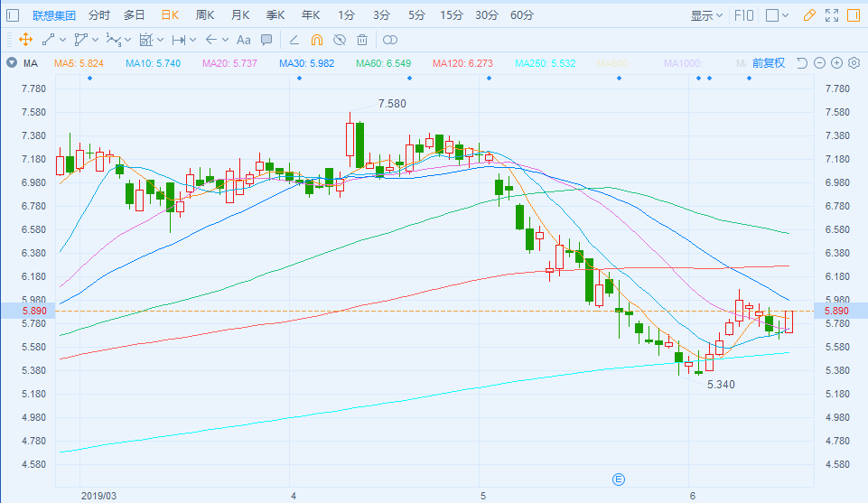Click the 前复权 adjustment link
Viewport: 868px width, 503px height.
click(x=768, y=63)
